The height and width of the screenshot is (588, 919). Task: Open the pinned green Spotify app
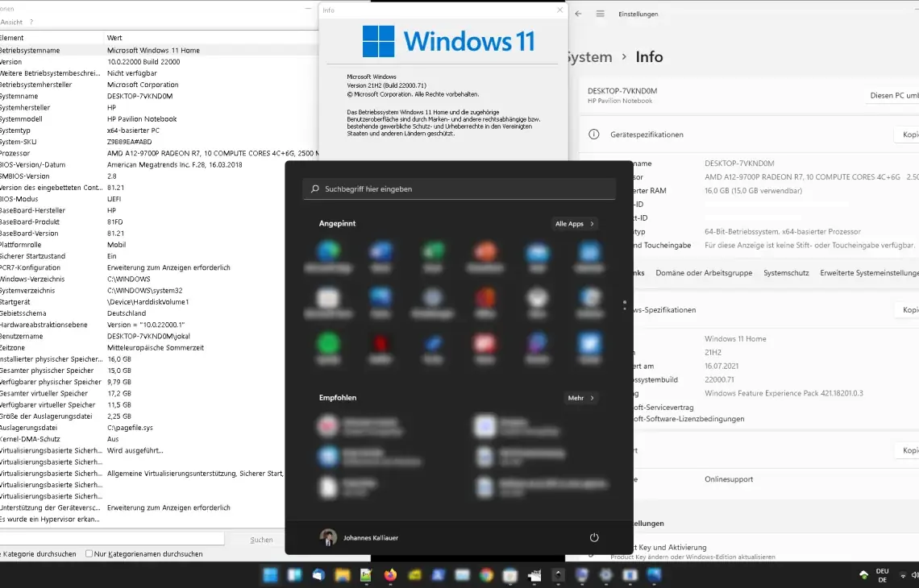328,348
